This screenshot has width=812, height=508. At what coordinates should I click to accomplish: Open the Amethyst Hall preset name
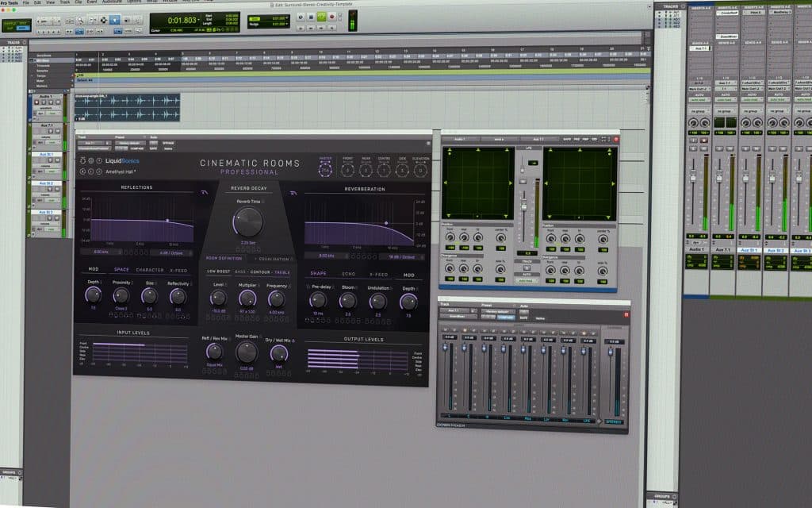pos(121,171)
